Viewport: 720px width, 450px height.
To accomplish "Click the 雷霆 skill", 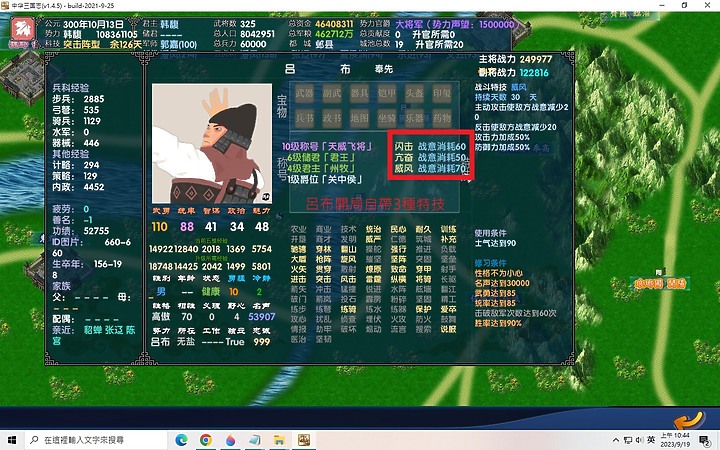I will (x=373, y=279).
